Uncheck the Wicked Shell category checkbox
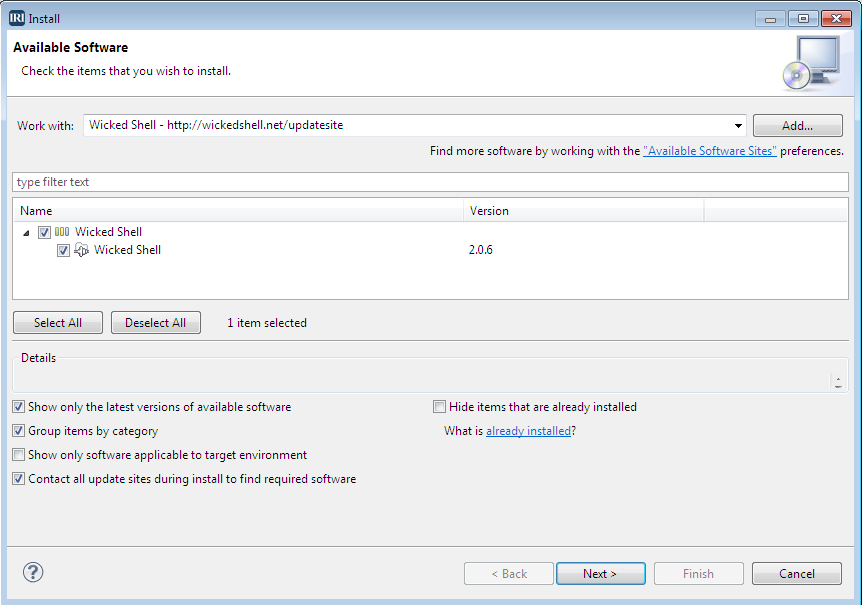Image resolution: width=862 pixels, height=605 pixels. coord(45,232)
